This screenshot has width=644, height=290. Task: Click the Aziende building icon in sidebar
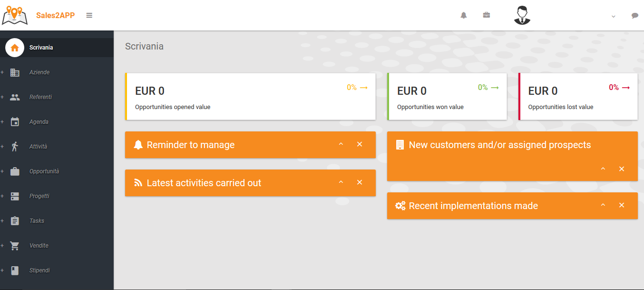(15, 72)
